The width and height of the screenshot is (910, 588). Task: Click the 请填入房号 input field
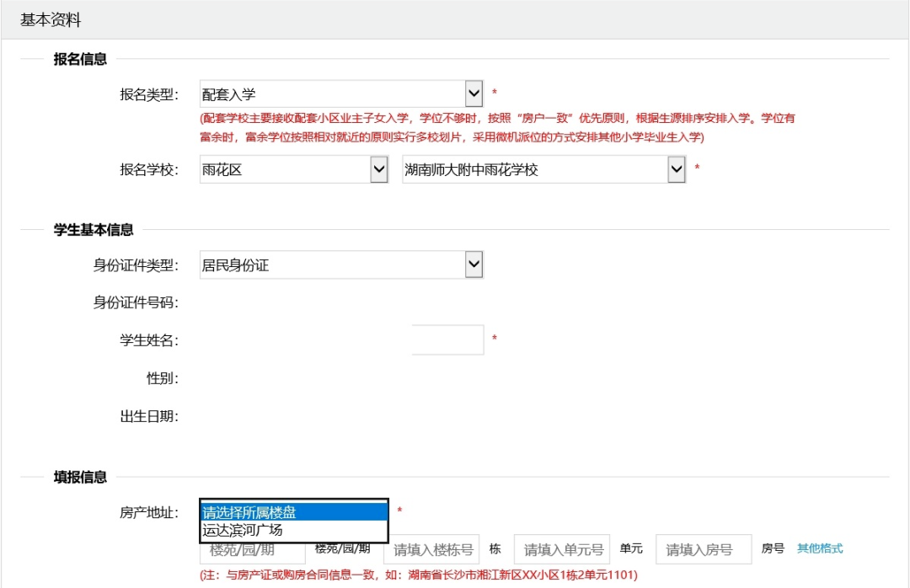click(704, 549)
